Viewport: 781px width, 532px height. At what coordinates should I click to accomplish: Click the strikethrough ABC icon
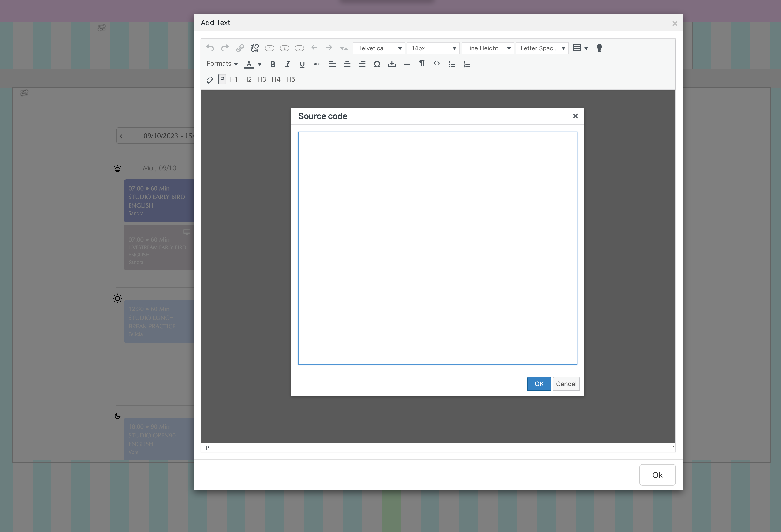[x=317, y=64]
